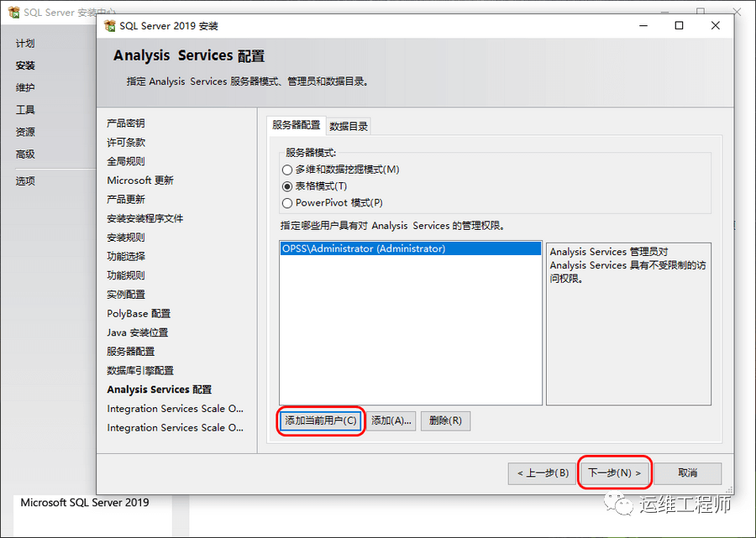756x538 pixels.
Task: Open 高级 in the Installation Center window
Action: click(25, 154)
